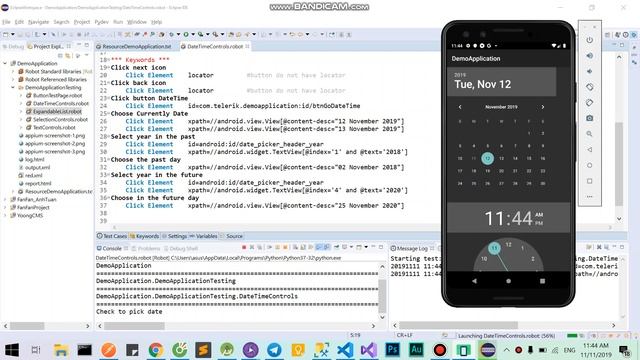Click the editor vertical scrollbar
The height and width of the screenshot is (360, 640).
coord(619,163)
